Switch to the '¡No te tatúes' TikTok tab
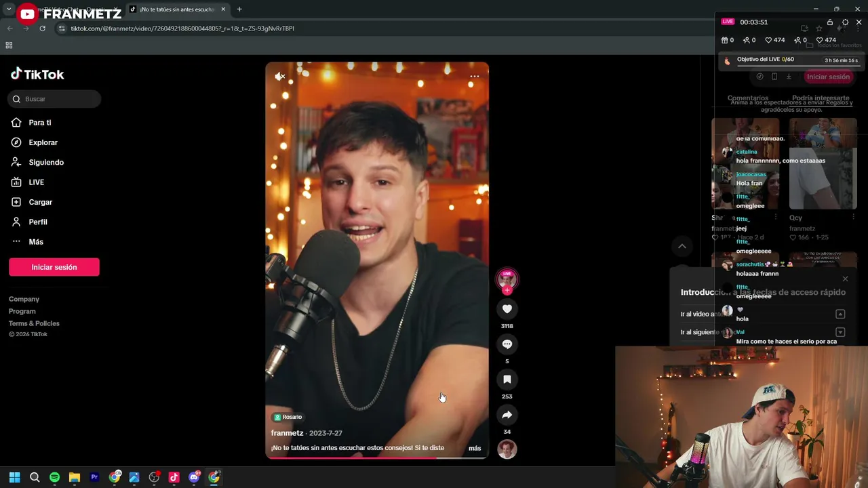The image size is (868, 488). (178, 9)
